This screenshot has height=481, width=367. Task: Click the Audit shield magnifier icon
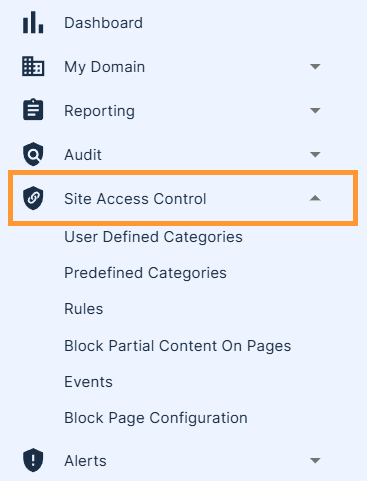(33, 154)
